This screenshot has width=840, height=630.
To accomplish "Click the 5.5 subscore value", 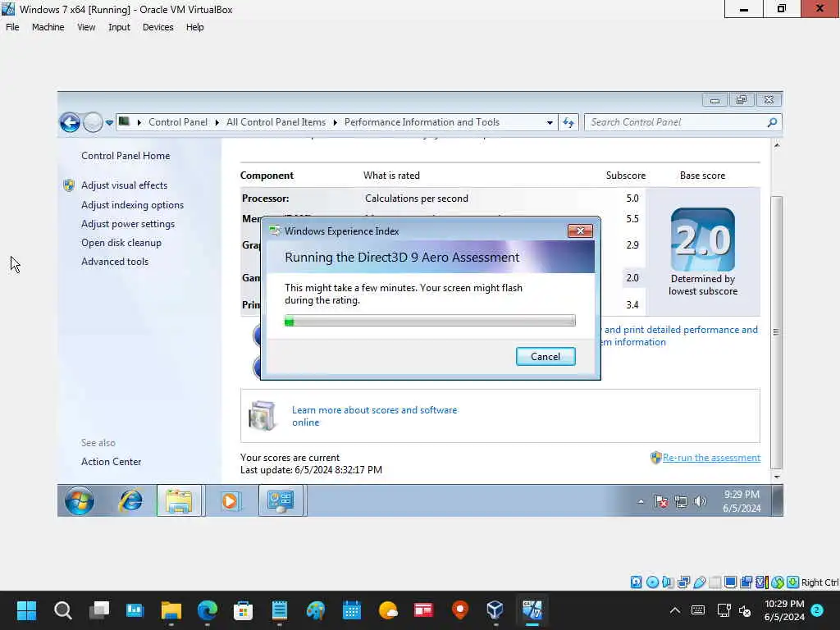I will point(632,218).
